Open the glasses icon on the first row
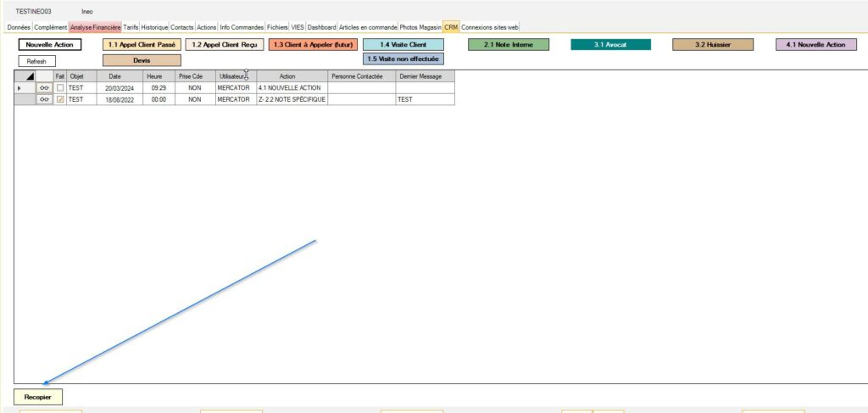Screen dimensions: 868x413 point(45,88)
